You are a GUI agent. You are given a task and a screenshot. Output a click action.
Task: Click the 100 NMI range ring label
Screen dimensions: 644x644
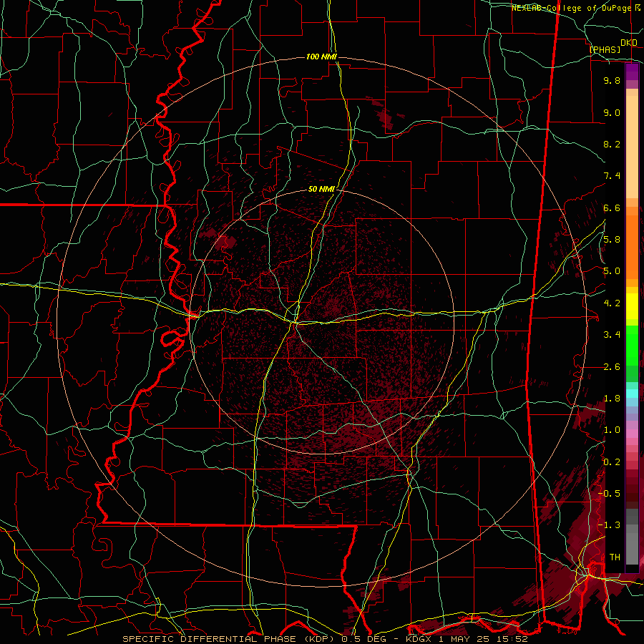(x=321, y=57)
